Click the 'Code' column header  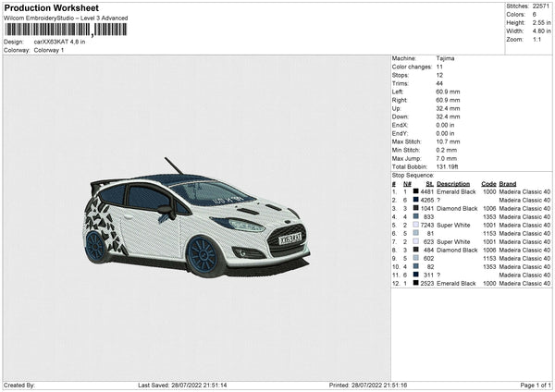tap(488, 184)
